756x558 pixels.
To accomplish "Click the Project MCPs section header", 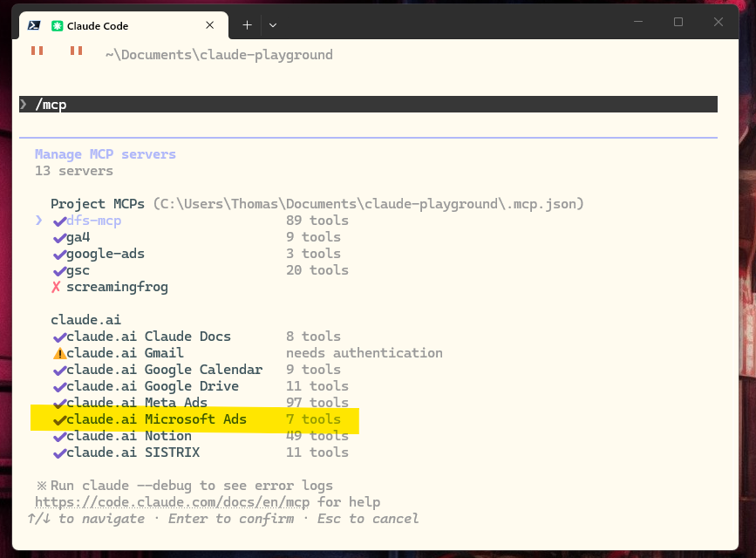I will pyautogui.click(x=98, y=204).
